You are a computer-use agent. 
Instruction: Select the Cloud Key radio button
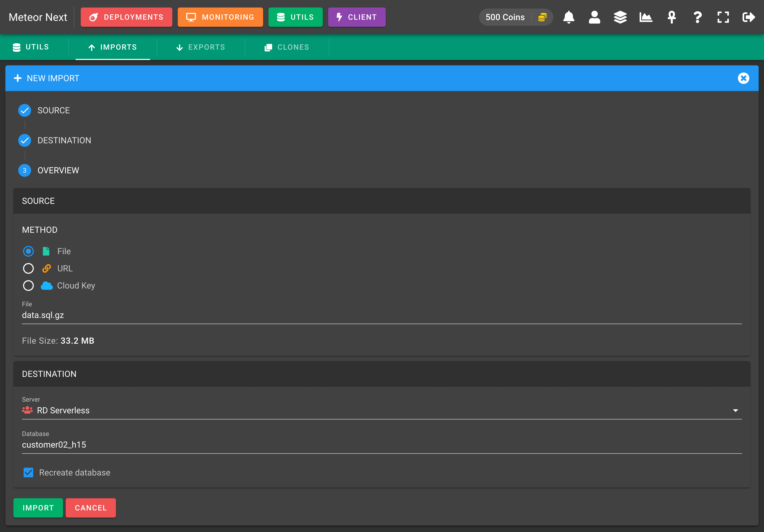[28, 286]
